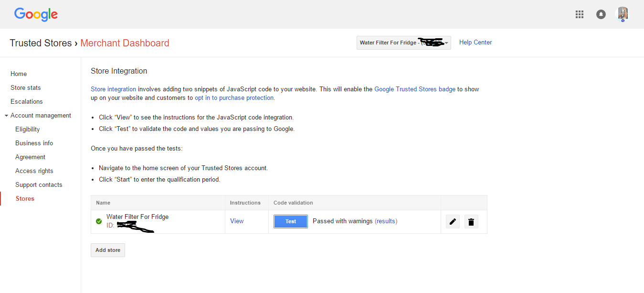Image resolution: width=644 pixels, height=293 pixels.
Task: Click the Add store button
Action: pyautogui.click(x=108, y=250)
